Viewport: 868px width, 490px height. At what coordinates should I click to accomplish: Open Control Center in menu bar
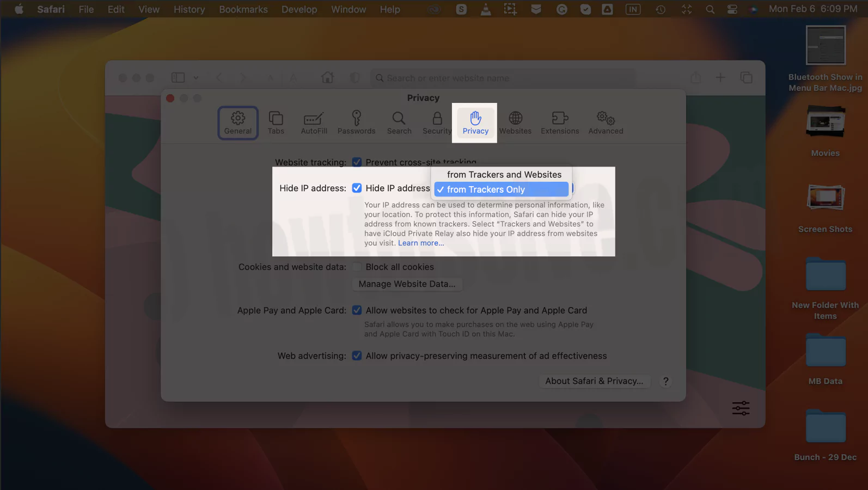[732, 9]
